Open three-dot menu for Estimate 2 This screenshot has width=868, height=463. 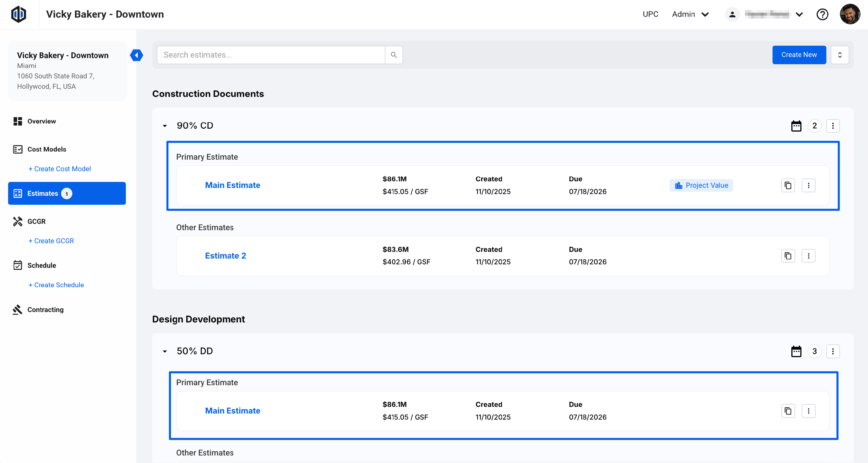pos(808,256)
